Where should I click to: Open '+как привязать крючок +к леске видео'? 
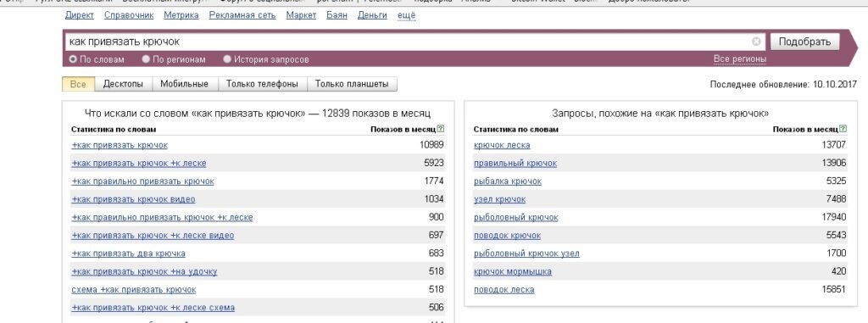point(153,236)
